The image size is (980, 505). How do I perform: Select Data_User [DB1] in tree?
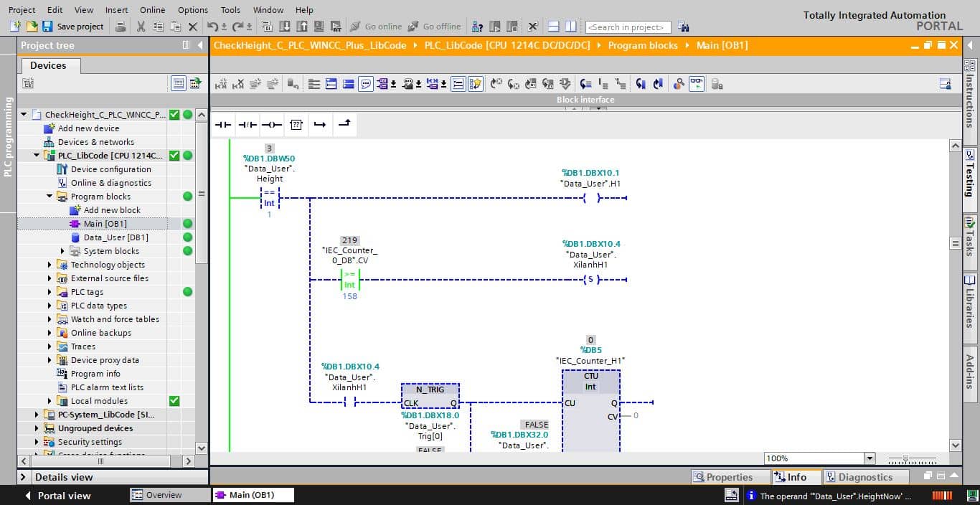[116, 237]
